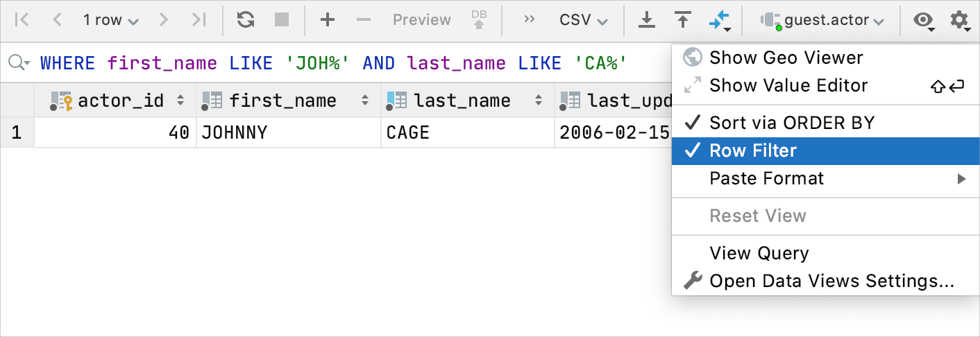The height and width of the screenshot is (337, 980).
Task: Click the Reload Page refresh icon
Action: [x=245, y=20]
